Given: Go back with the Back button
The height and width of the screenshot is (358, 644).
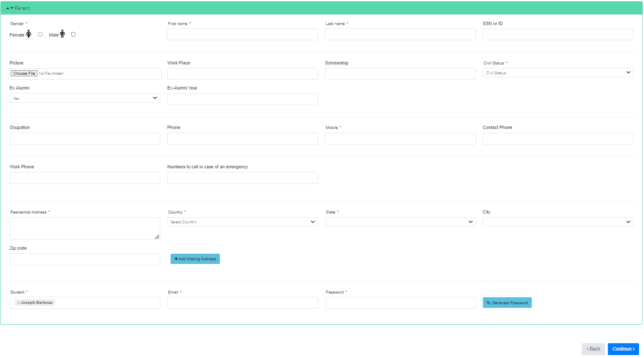Looking at the screenshot, I should coord(593,349).
